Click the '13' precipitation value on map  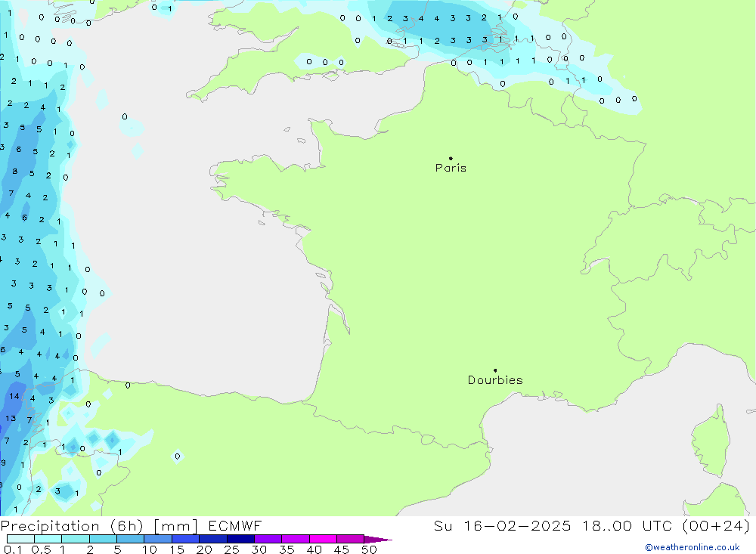tap(11, 419)
